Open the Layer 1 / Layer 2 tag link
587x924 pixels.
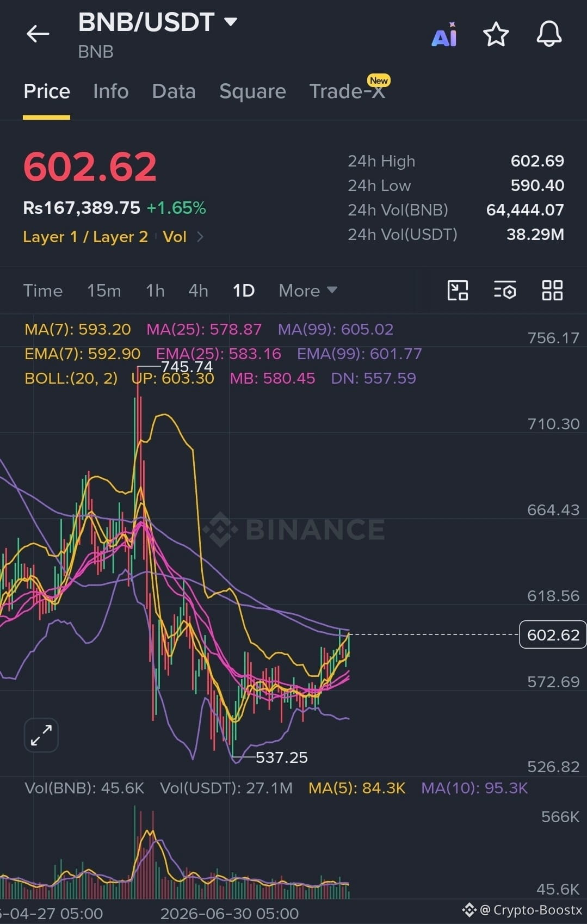[85, 237]
